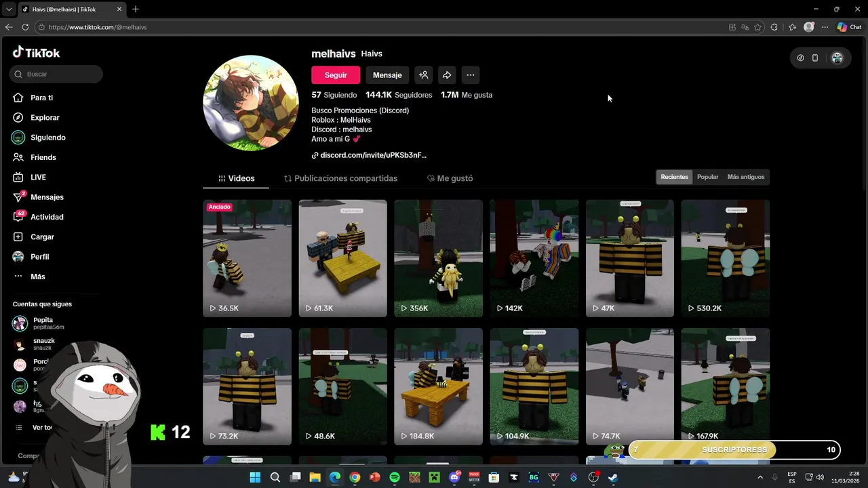This screenshot has width=868, height=488.
Task: Open the video with 48.6K views
Action: 342,386
